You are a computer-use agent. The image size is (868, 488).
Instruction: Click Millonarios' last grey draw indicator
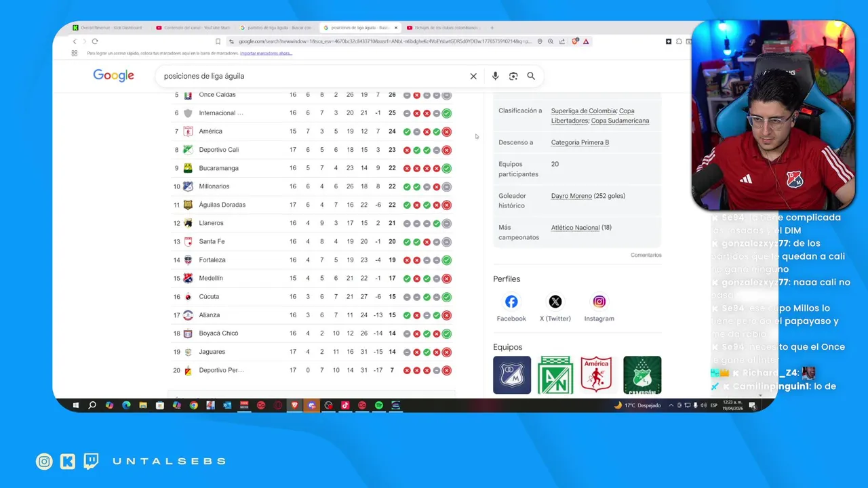click(446, 186)
